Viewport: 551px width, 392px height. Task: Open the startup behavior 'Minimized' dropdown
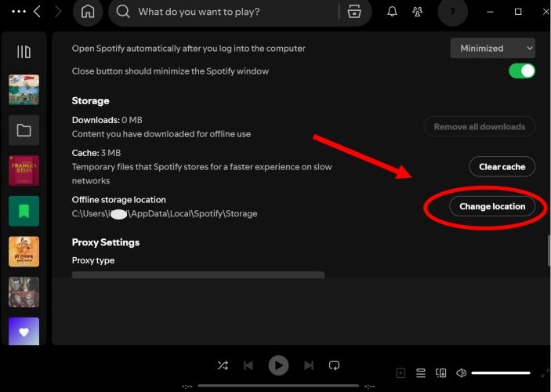point(493,48)
